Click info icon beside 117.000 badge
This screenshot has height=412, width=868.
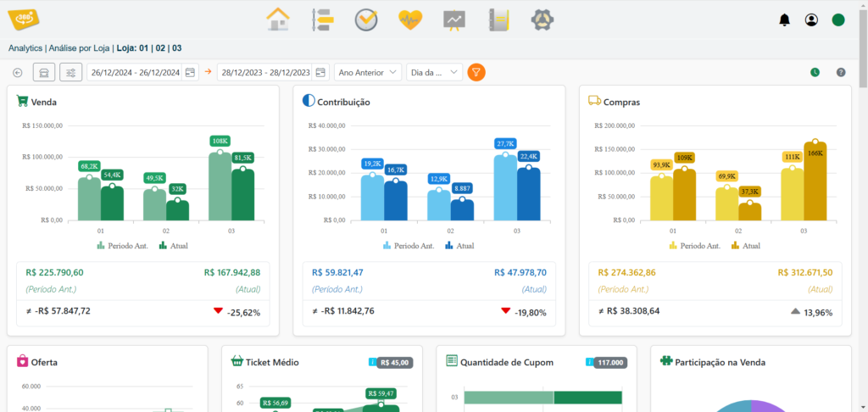(590, 362)
